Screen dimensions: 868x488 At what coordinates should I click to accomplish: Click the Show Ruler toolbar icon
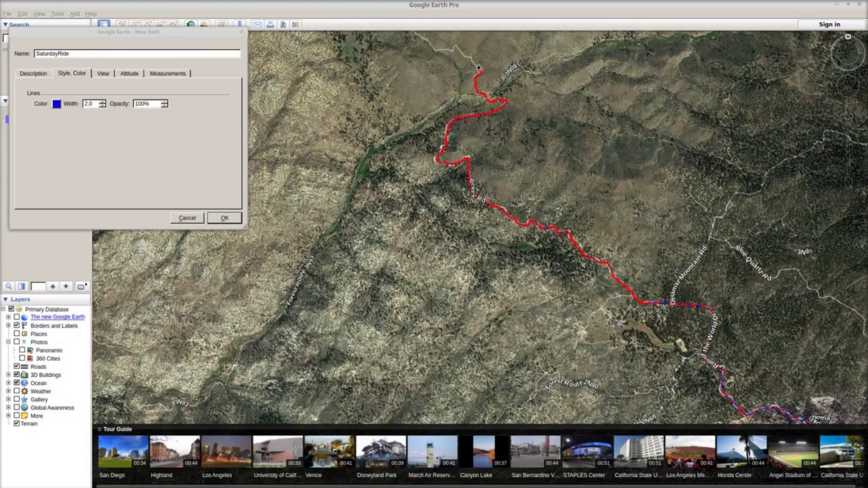[x=239, y=24]
